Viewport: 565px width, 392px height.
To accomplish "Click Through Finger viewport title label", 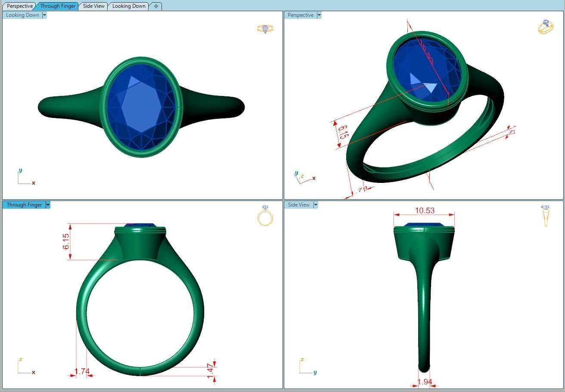I will pos(24,205).
